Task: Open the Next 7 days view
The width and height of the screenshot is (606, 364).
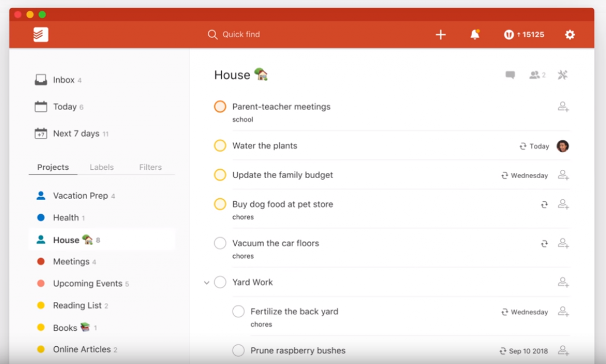Action: (x=76, y=134)
